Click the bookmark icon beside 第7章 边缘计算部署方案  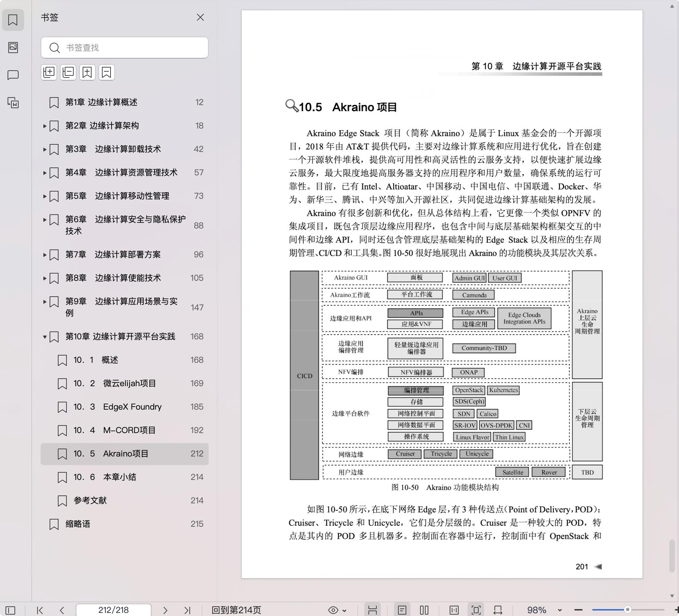(x=54, y=255)
